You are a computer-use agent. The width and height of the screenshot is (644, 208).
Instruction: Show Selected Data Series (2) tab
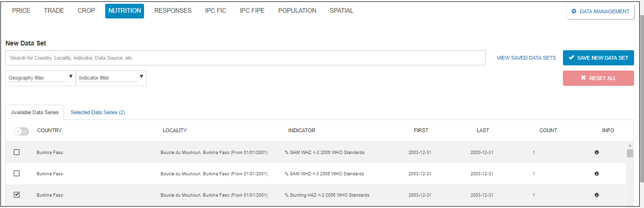tap(98, 112)
